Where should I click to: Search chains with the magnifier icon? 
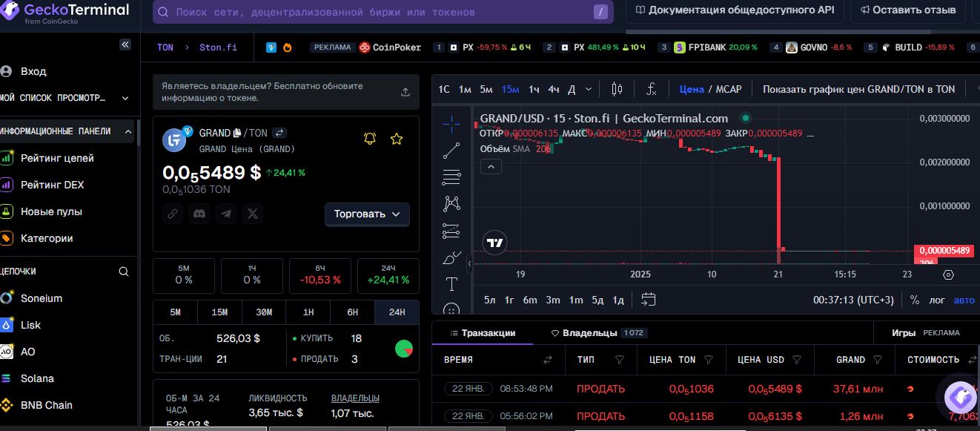pyautogui.click(x=125, y=272)
